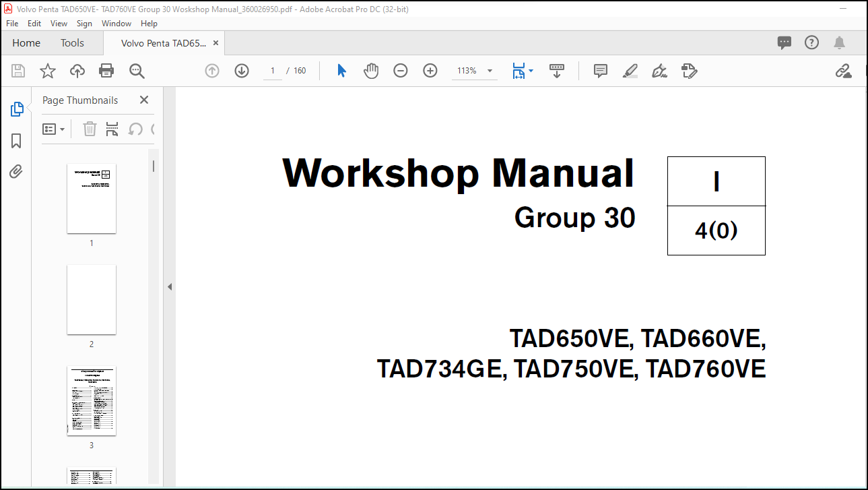
Task: Select page 1 thumbnail
Action: 92,199
